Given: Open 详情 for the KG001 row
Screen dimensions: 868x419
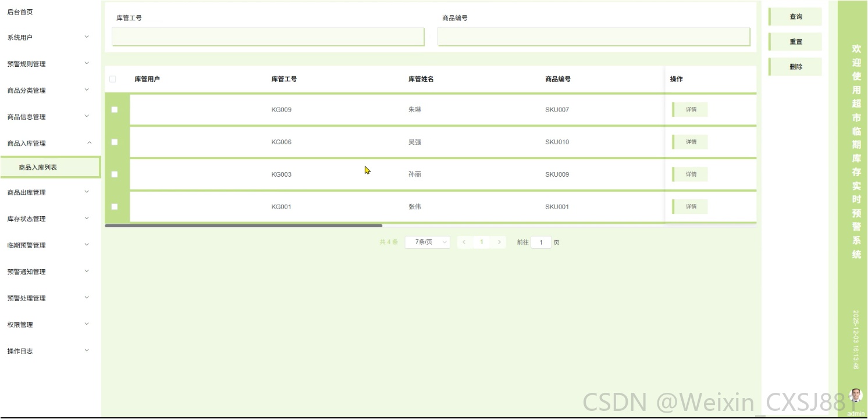Looking at the screenshot, I should tap(690, 206).
